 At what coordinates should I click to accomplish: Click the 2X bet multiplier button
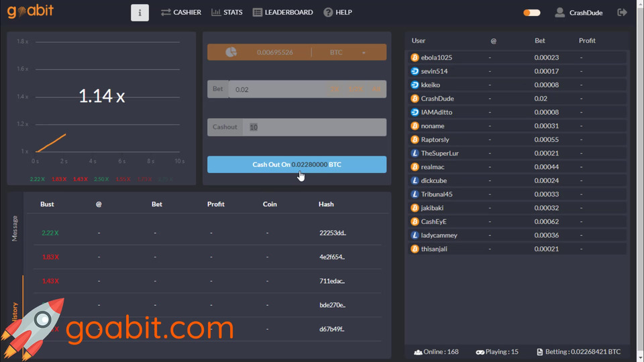coord(335,89)
